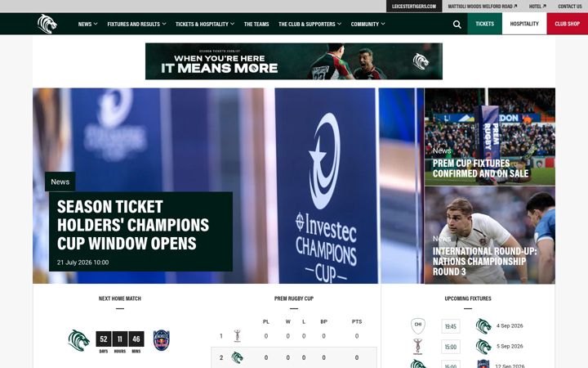Open Tickets & Hospitality menu
Screen dimensions: 588x368
pos(202,24)
